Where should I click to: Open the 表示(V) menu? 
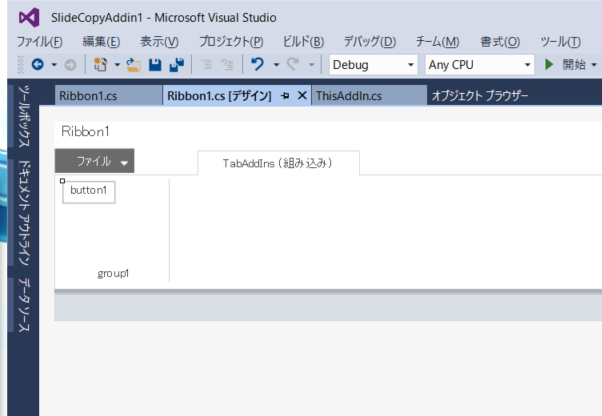(x=159, y=41)
